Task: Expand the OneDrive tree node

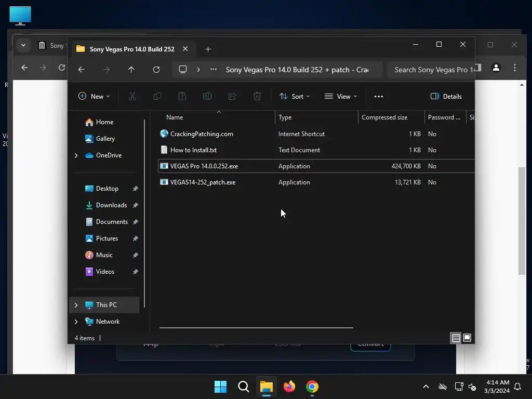Action: (76, 155)
